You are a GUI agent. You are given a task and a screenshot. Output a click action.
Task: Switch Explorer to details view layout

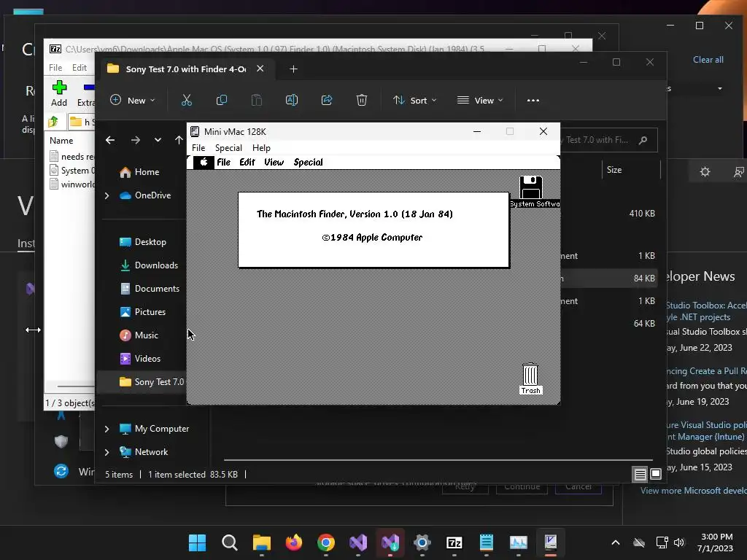pos(640,474)
